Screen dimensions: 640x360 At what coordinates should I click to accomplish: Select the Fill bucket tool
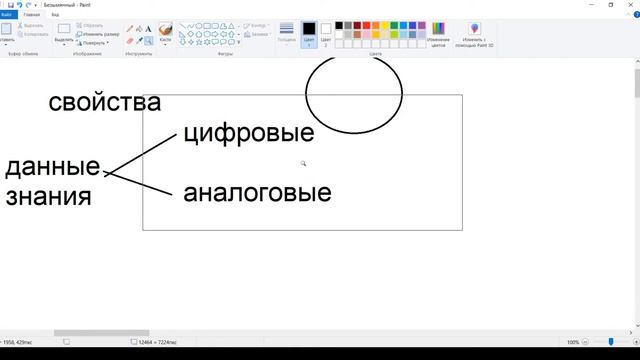[x=139, y=29]
